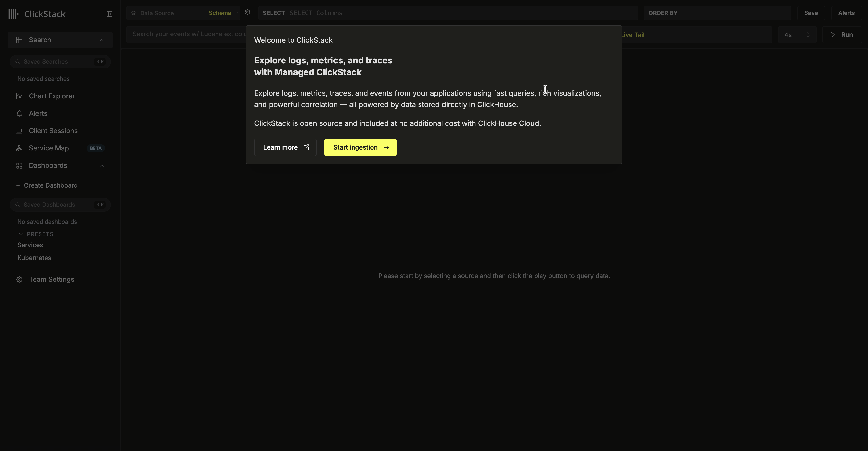Open Team Settings
This screenshot has height=451, width=868.
coord(51,279)
